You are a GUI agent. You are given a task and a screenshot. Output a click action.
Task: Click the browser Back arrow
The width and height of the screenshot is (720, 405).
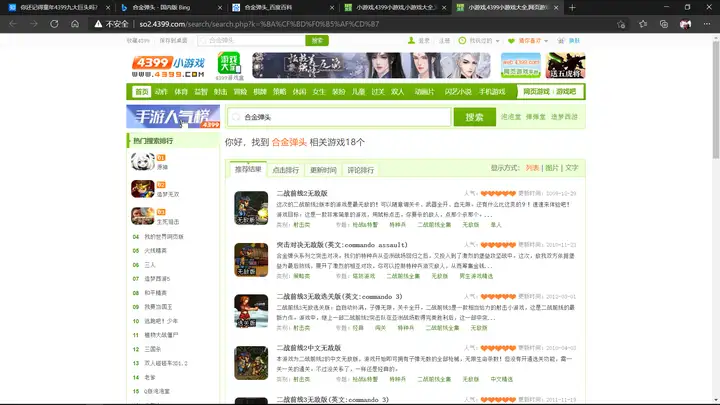pos(13,24)
